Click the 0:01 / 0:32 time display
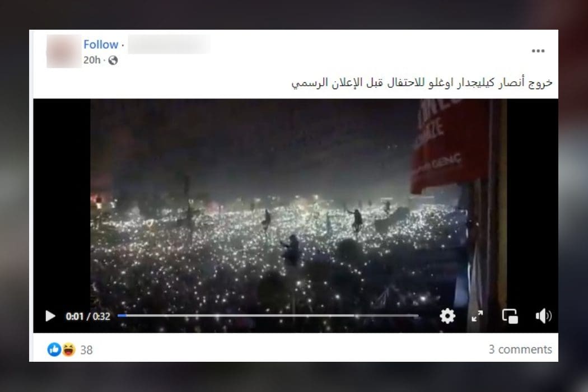 (88, 316)
